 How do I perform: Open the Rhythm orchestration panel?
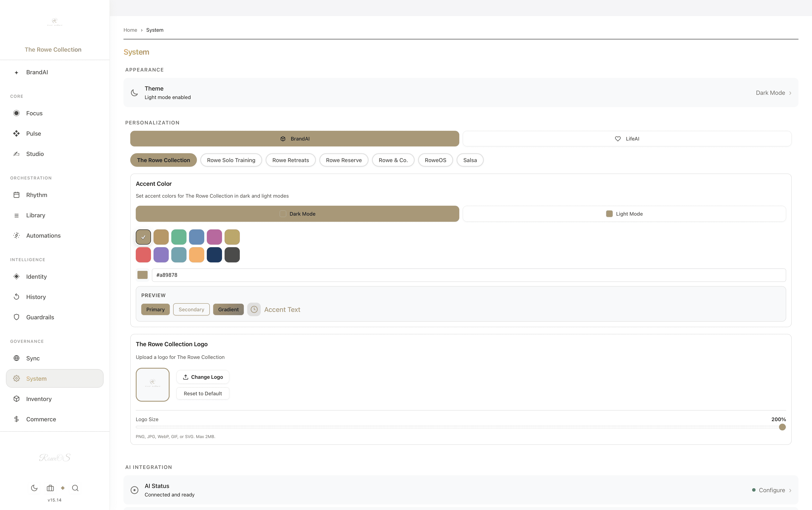36,195
